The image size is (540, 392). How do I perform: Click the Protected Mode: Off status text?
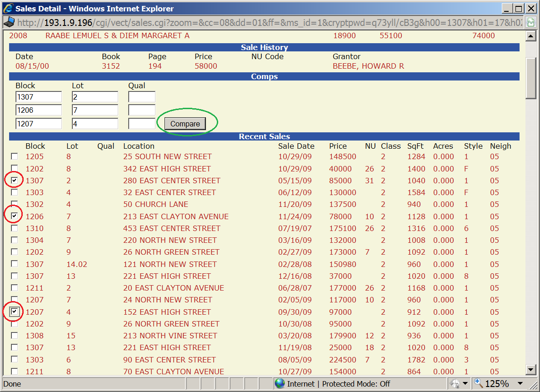tap(356, 384)
